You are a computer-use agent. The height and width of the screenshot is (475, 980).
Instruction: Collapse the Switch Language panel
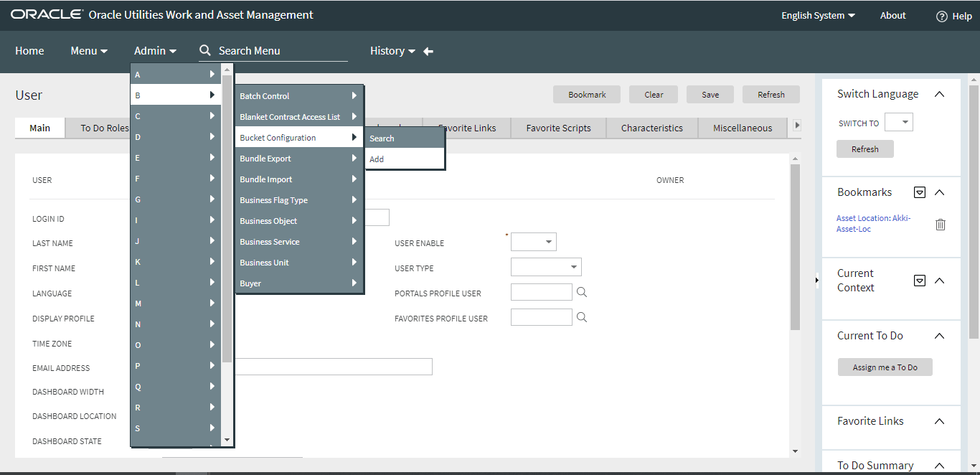(x=939, y=93)
